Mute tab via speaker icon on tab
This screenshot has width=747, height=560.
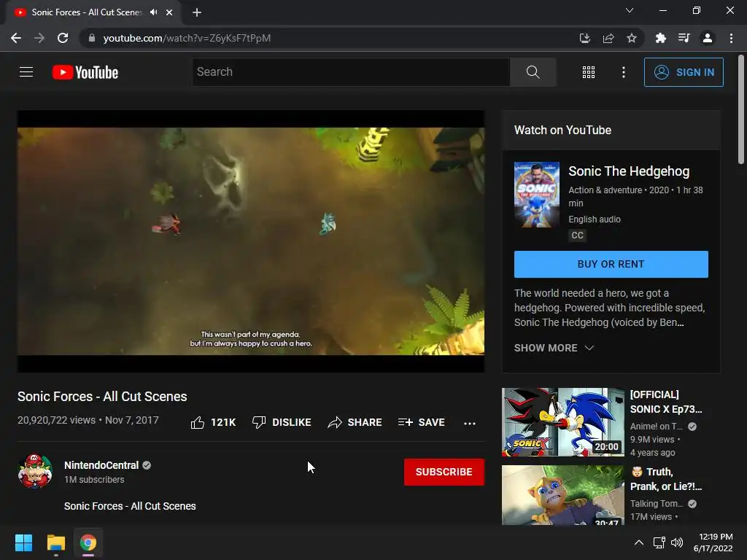click(x=153, y=12)
